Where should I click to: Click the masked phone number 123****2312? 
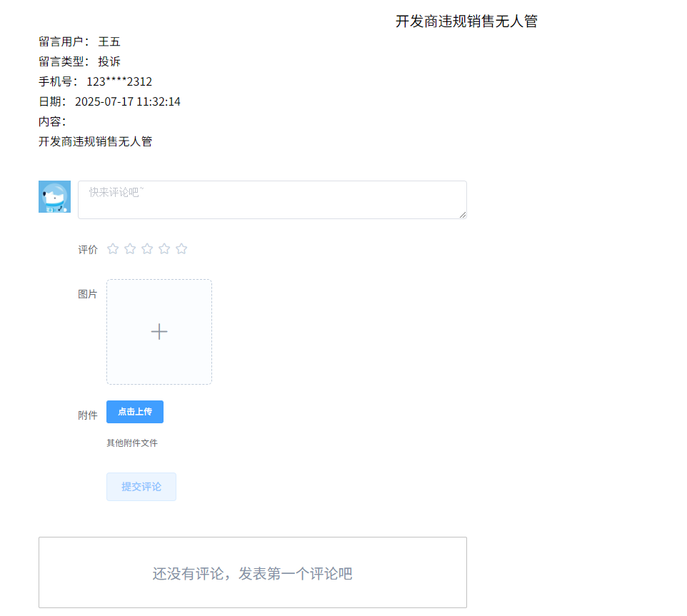(119, 81)
